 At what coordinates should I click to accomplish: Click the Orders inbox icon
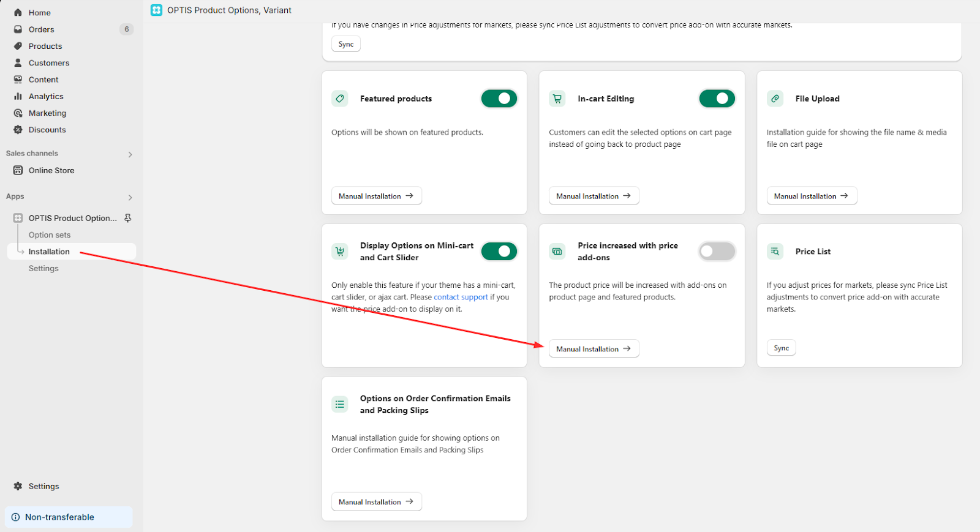(x=18, y=29)
